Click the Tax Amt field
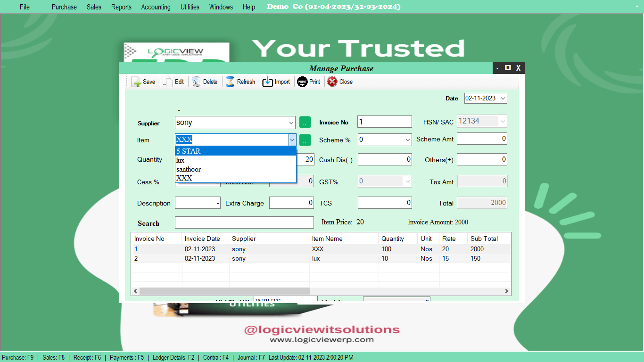Screen dimensions: 644x362 pyautogui.click(x=482, y=181)
